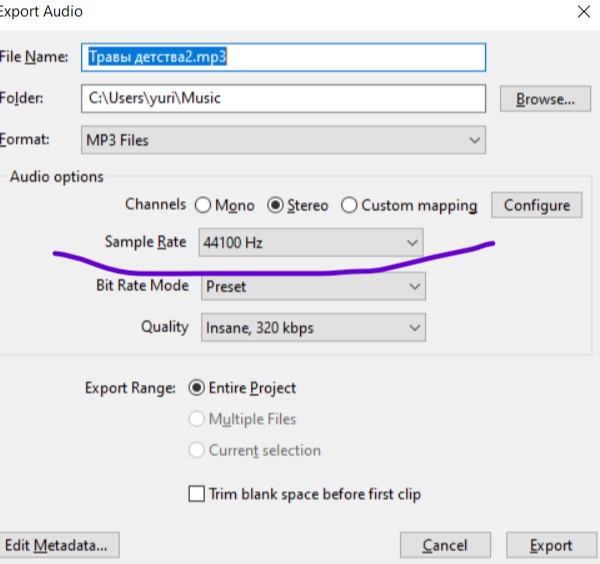Click the Cancel button
Screen dimensions: 600x564
445,546
